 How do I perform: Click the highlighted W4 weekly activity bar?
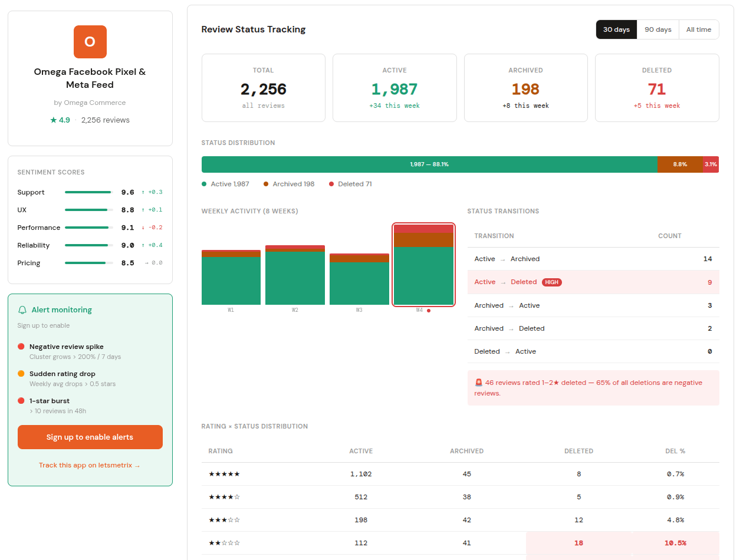(x=423, y=265)
